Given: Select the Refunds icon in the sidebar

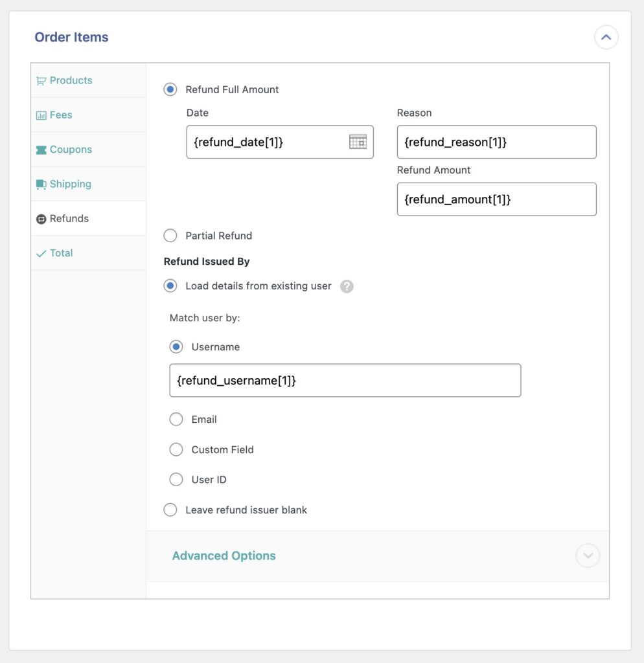Looking at the screenshot, I should pos(42,218).
